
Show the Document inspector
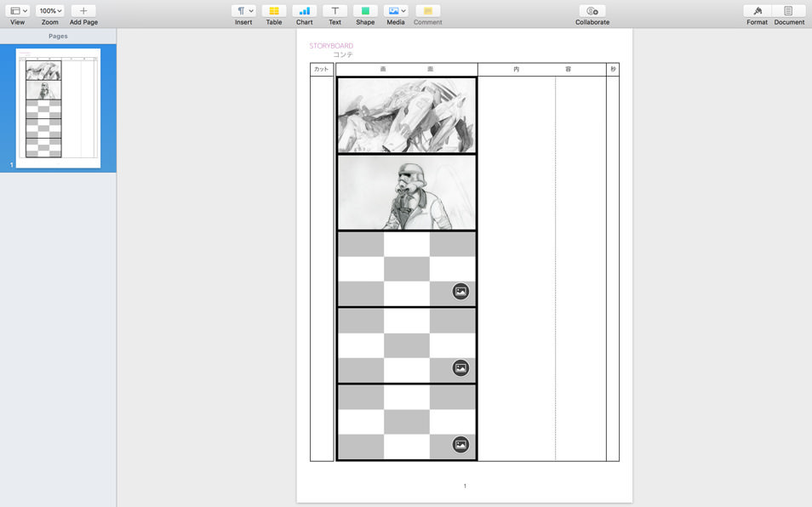coord(789,11)
